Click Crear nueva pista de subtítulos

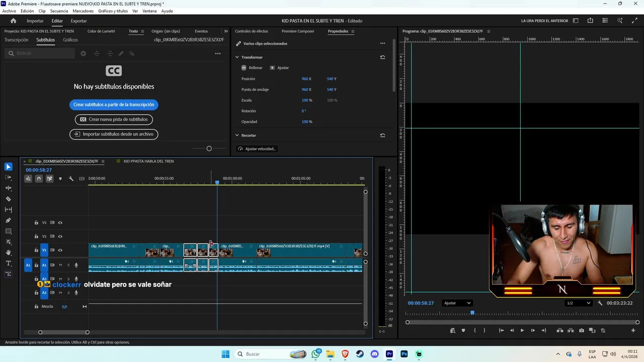pos(114,120)
